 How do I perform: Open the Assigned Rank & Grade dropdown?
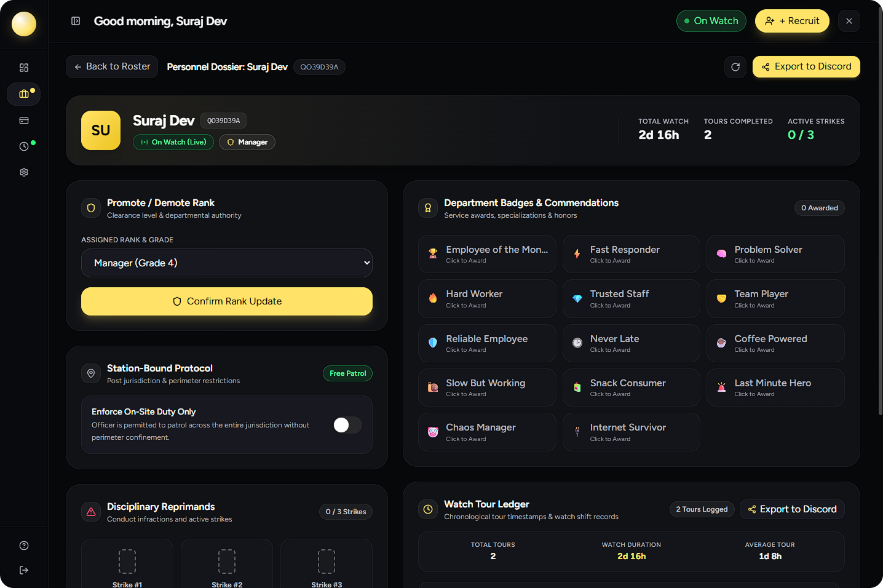227,263
